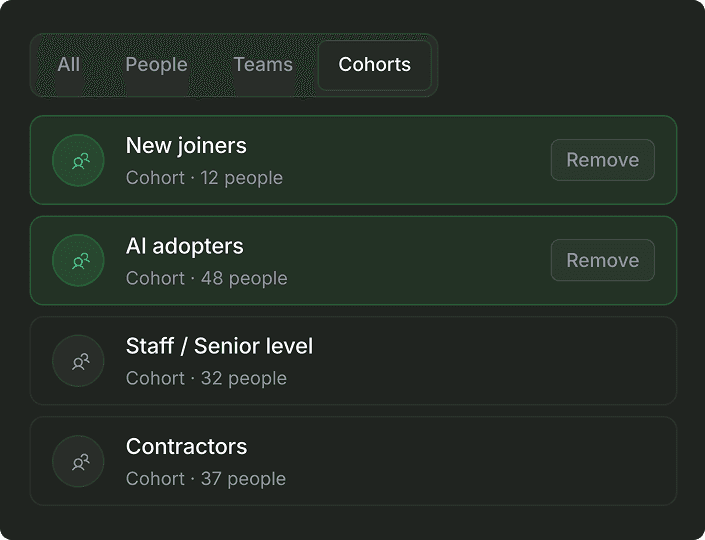
Task: Click the Staff / Senior level group icon
Action: (x=78, y=361)
